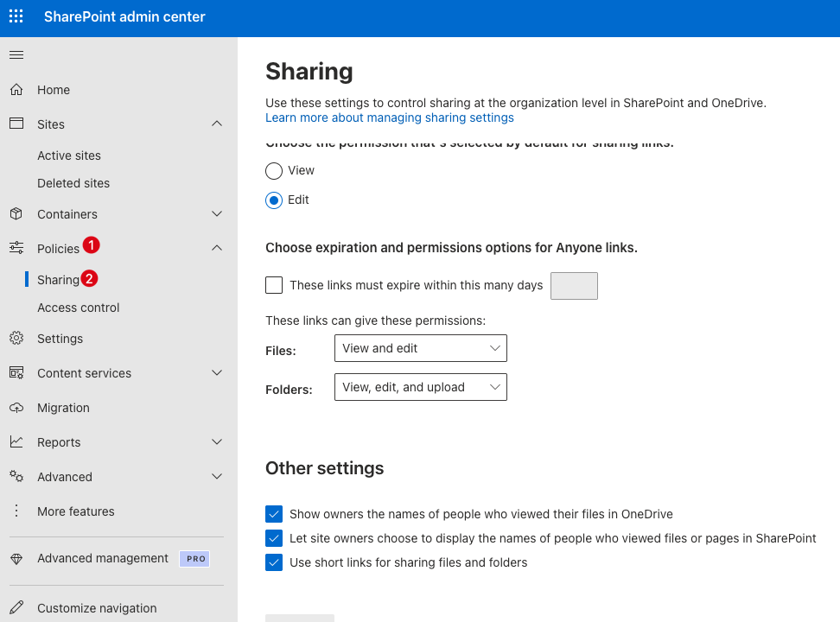840x622 pixels.
Task: Uncheck Let site owners display viewer names
Action: click(274, 538)
